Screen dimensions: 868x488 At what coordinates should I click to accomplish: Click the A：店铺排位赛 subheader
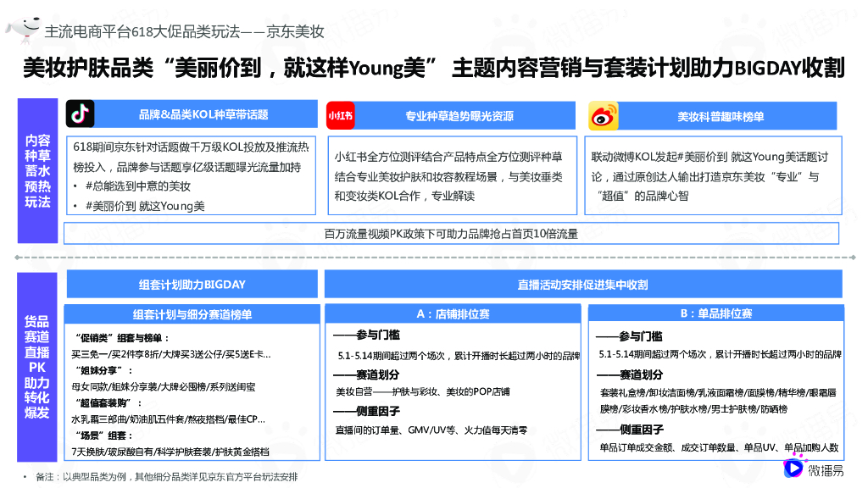453,313
